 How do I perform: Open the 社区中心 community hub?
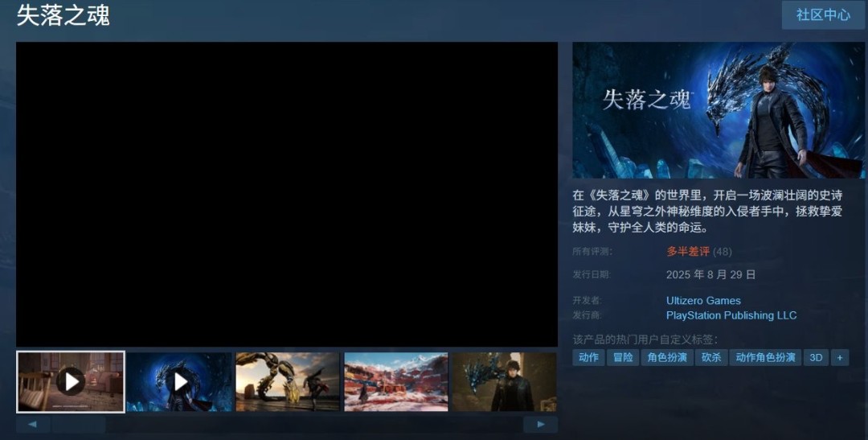pos(823,15)
